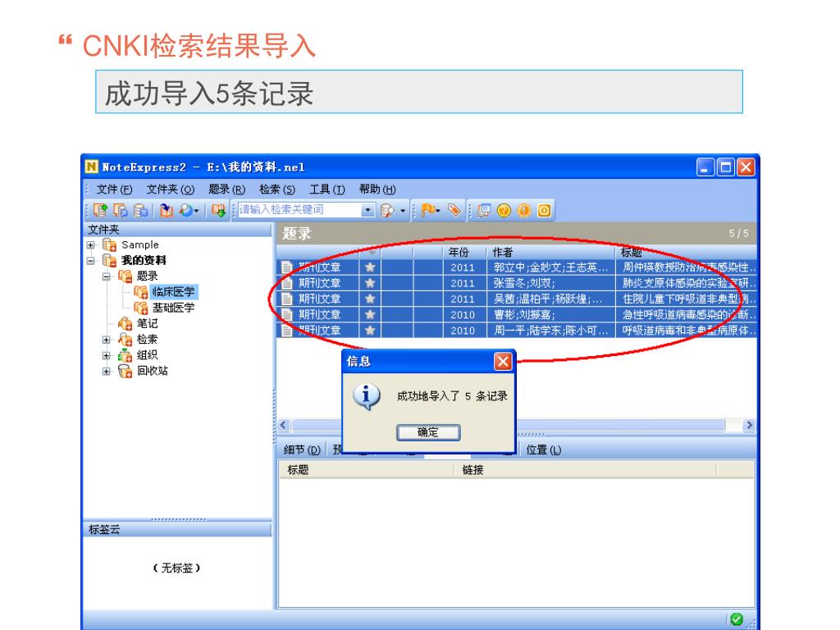Collapse the 我的资料 tree node
The image size is (840, 630).
pos(90,261)
